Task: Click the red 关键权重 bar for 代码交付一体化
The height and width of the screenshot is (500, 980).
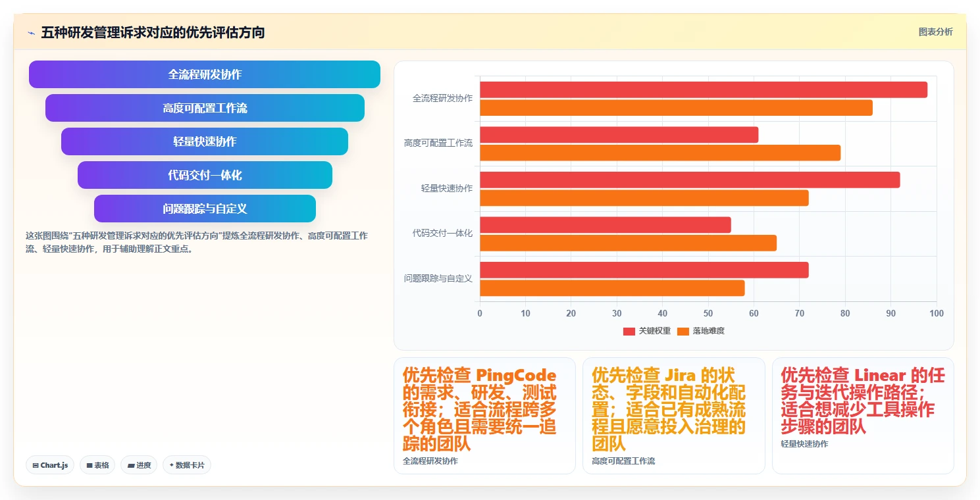Action: coord(606,225)
